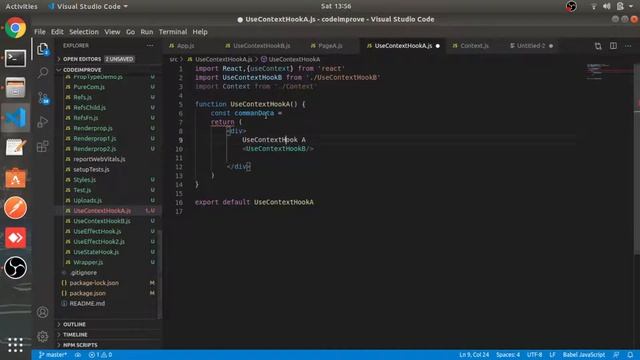Click the feedback icon in status bar
This screenshot has height=360, width=640.
pyautogui.click(x=616, y=355)
